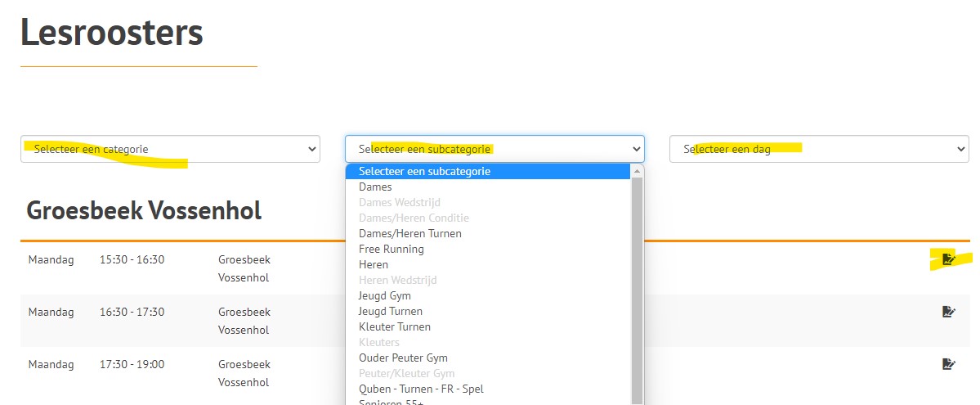Select the 'Dames/Heren Turnen' option

409,233
